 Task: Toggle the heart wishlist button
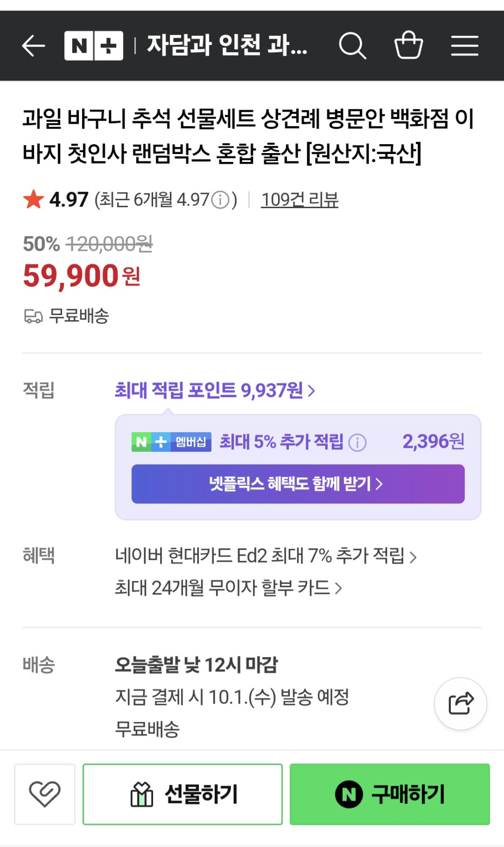45,794
